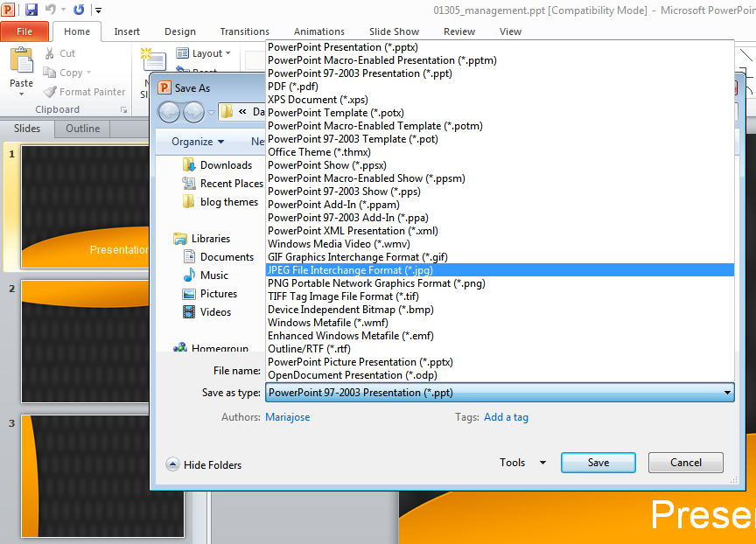
Task: Switch to the Slides pane tab
Action: pos(27,129)
